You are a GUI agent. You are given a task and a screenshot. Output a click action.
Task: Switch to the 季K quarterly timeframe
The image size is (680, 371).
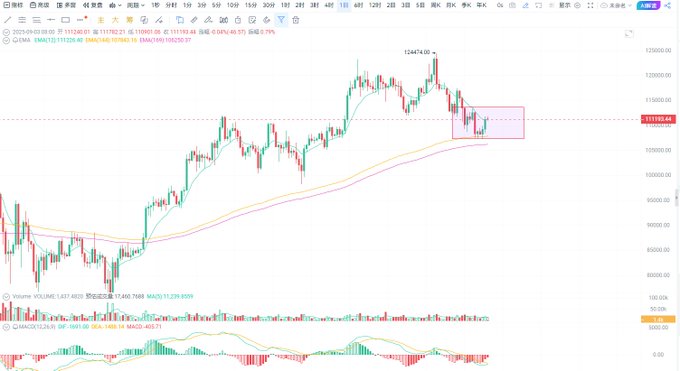tap(466, 5)
